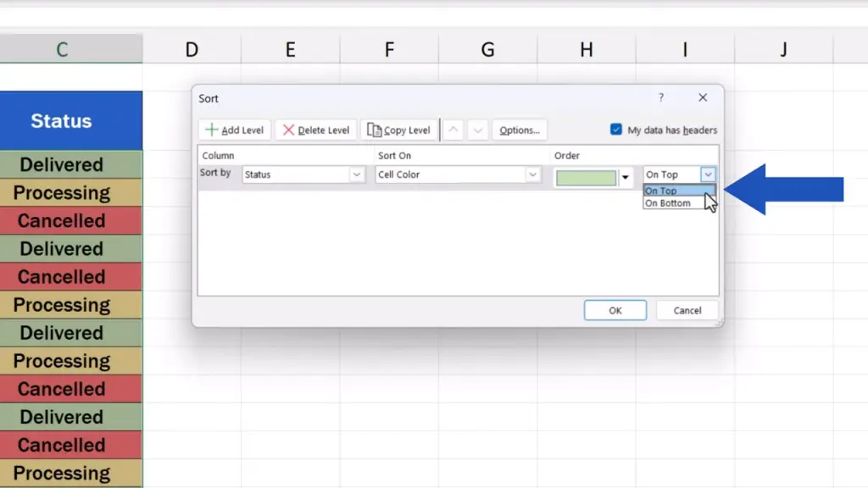Choose On Bottom from the list

click(x=668, y=203)
